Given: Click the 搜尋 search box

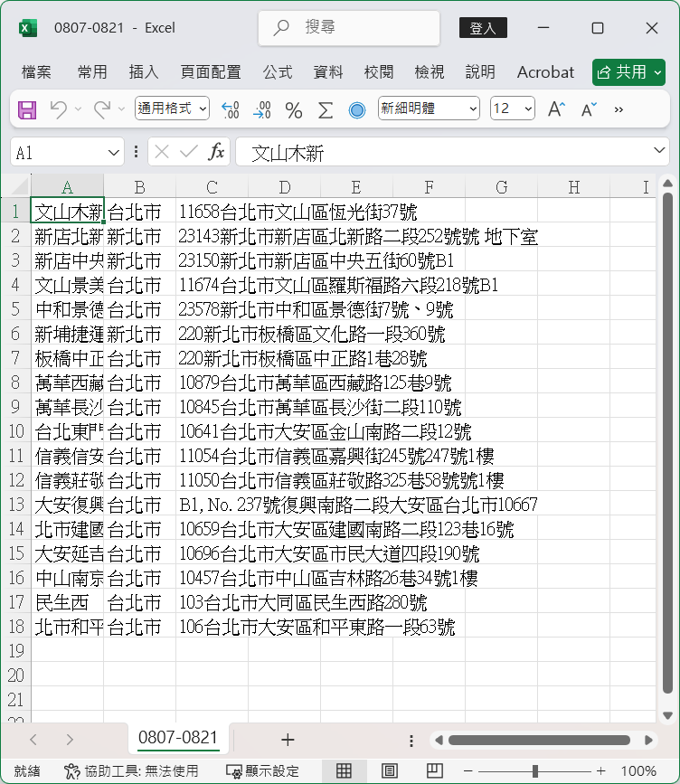Looking at the screenshot, I should [x=349, y=27].
